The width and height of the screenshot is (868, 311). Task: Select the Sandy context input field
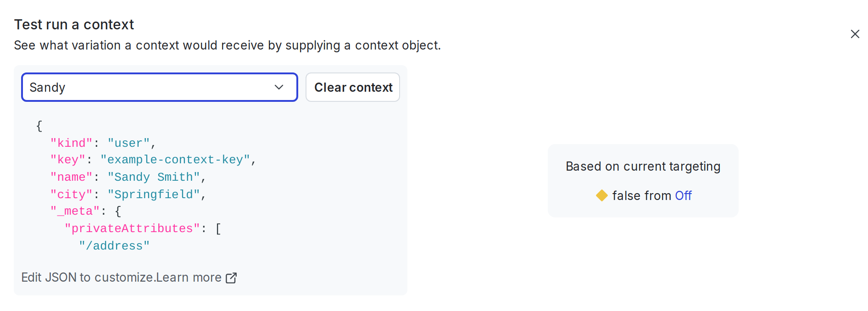[138, 87]
